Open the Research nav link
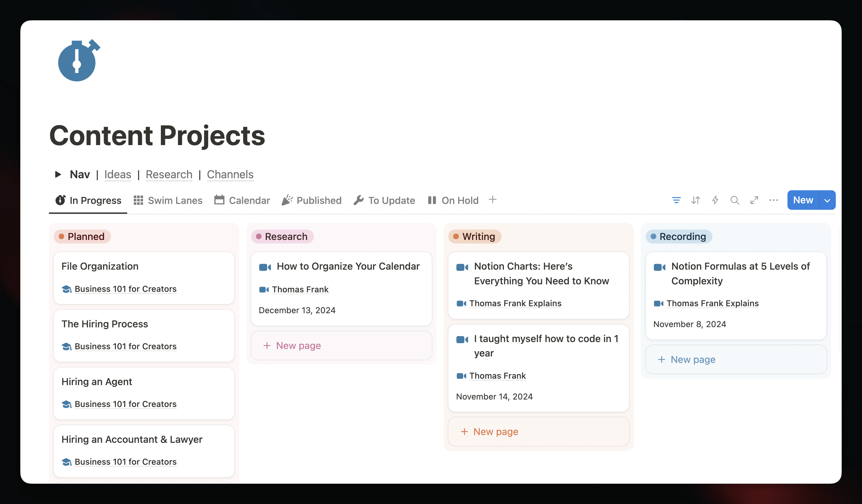This screenshot has height=504, width=862. tap(169, 175)
